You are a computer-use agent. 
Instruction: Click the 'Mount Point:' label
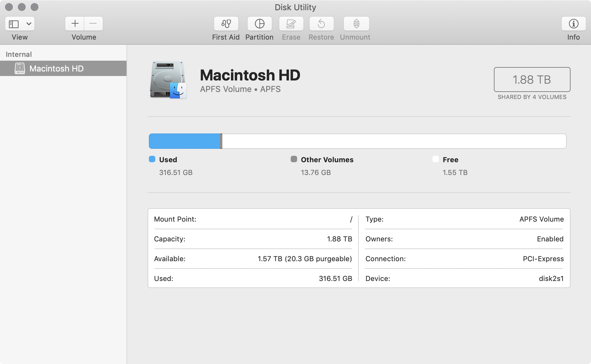[x=175, y=219]
